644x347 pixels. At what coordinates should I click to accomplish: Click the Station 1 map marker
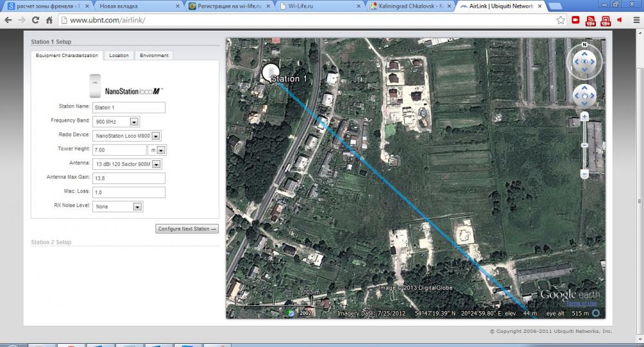[271, 72]
